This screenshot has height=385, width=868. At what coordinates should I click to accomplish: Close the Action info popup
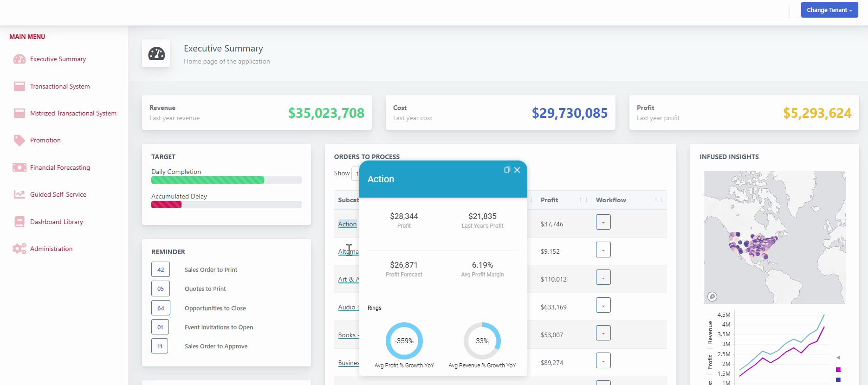(517, 170)
